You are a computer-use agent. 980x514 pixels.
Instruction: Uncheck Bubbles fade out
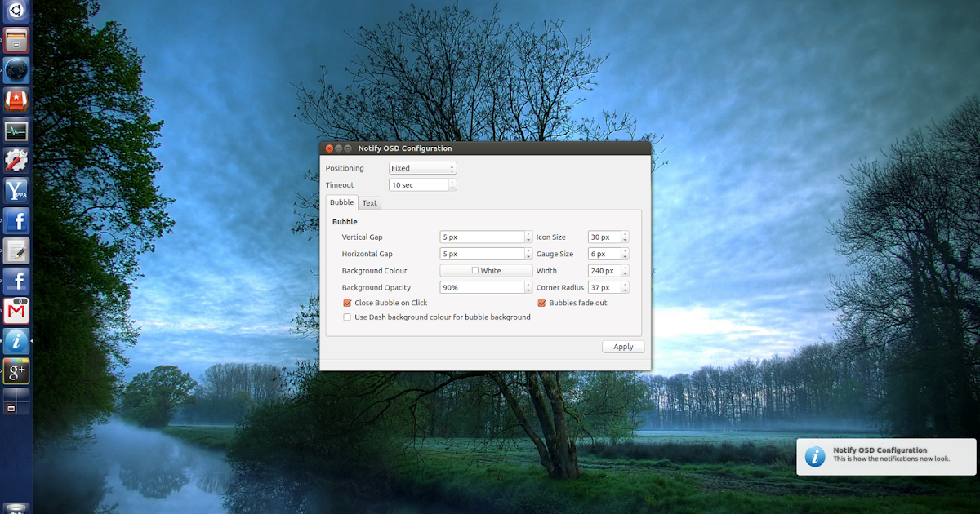point(541,302)
